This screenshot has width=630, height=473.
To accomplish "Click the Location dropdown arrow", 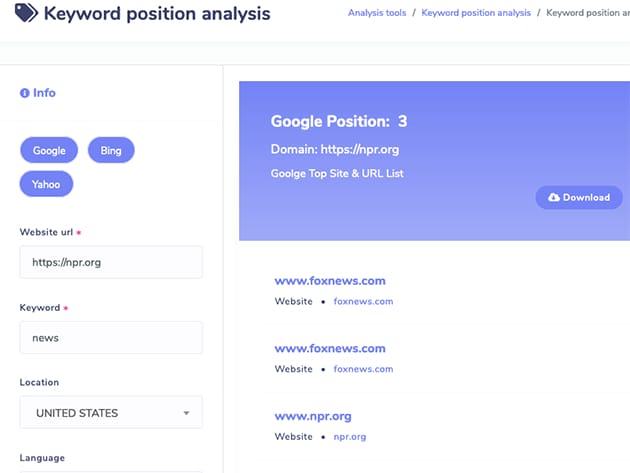I will pos(186,413).
